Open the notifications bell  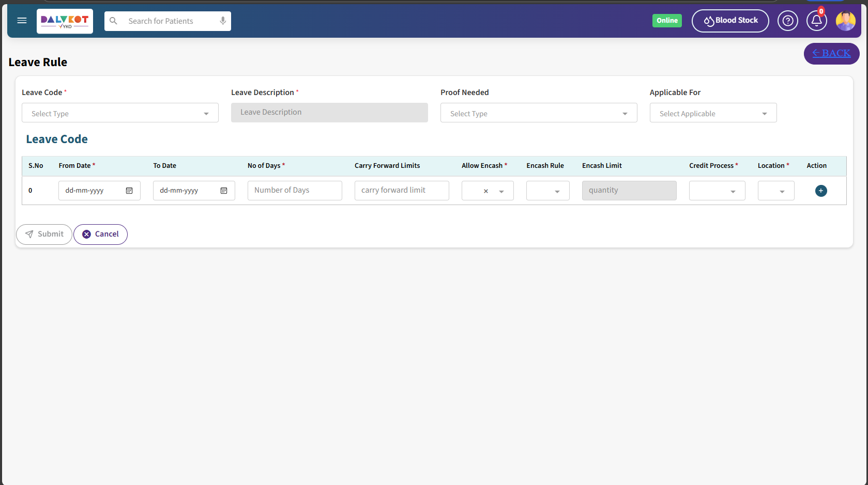pos(816,21)
